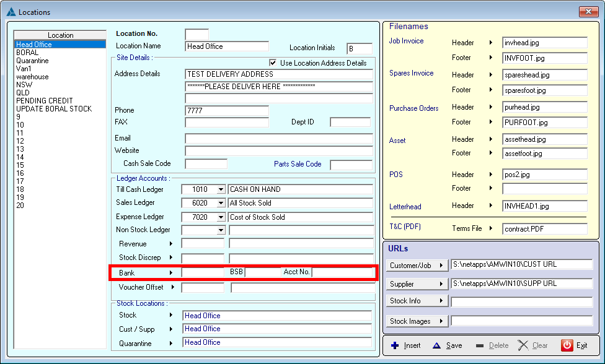This screenshot has height=364, width=605.
Task: Select warehouse in the Location list
Action: click(60, 77)
